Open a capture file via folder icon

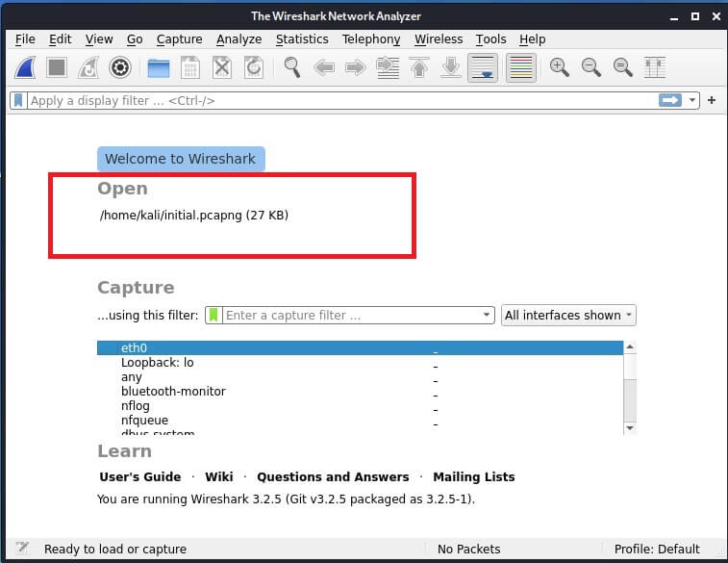(159, 68)
